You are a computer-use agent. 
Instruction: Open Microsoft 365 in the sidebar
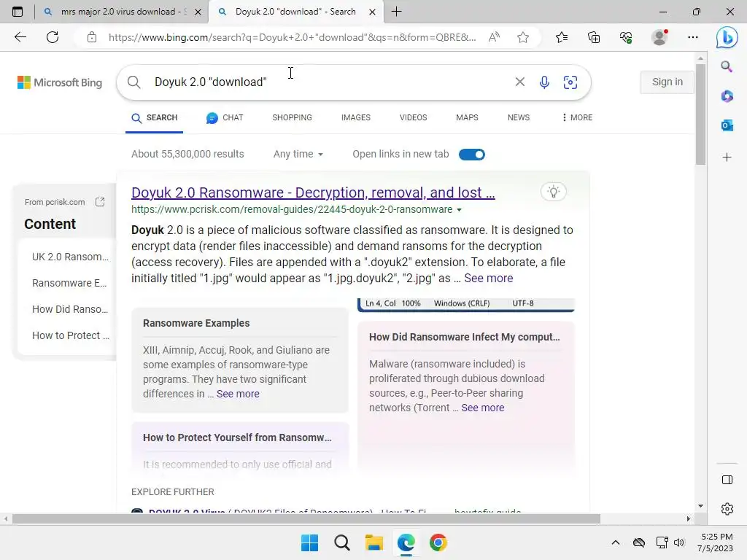click(x=727, y=96)
